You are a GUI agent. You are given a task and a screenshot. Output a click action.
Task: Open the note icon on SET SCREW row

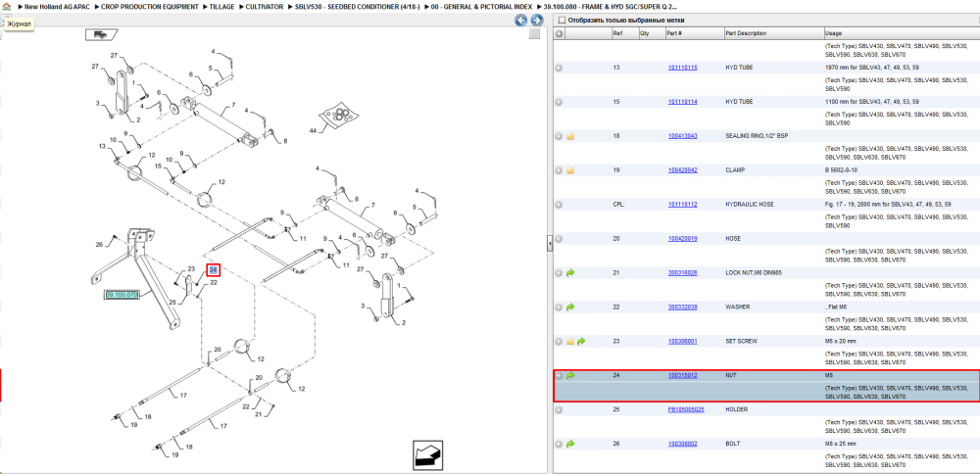click(x=570, y=342)
